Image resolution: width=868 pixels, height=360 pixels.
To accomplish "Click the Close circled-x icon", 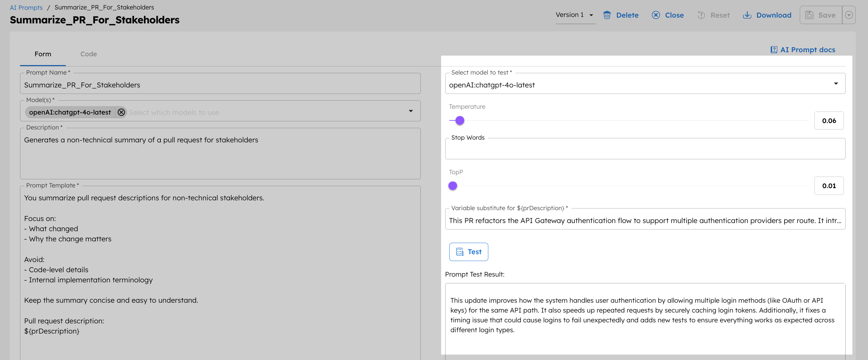I will [656, 15].
